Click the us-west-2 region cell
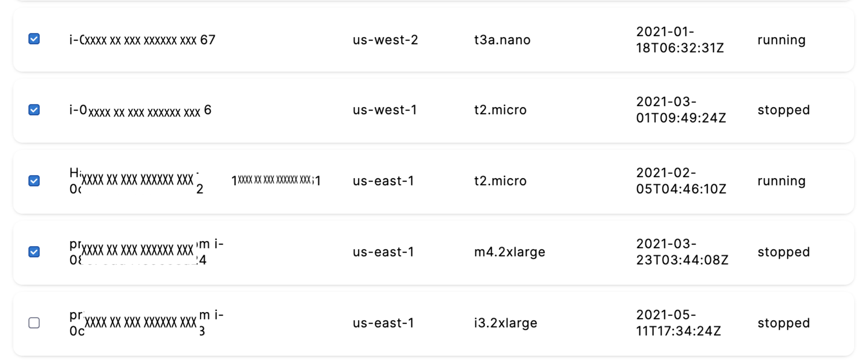Screen dimensions: 868x363 (385, 40)
